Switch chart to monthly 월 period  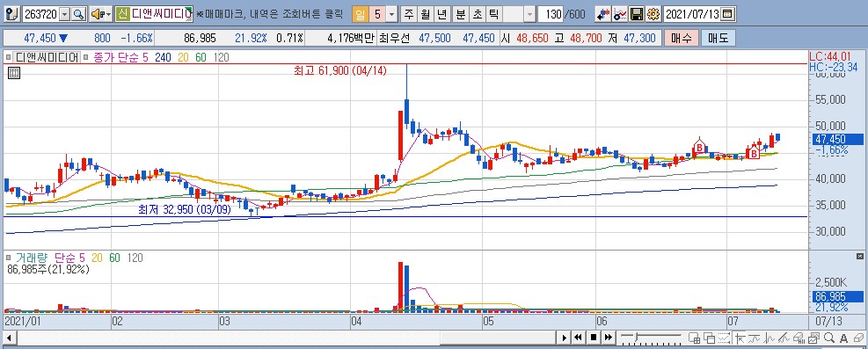pos(425,14)
